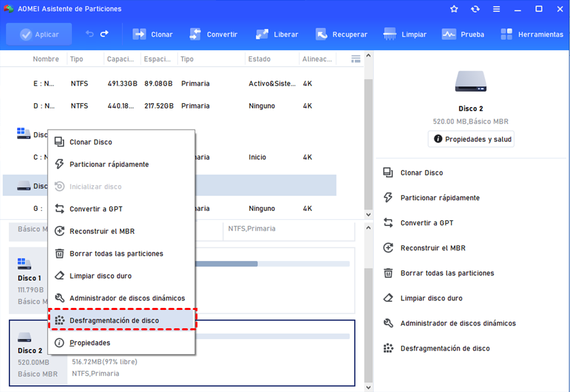Image resolution: width=570 pixels, height=392 pixels.
Task: Toggle the list view layout icon
Action: 356,59
